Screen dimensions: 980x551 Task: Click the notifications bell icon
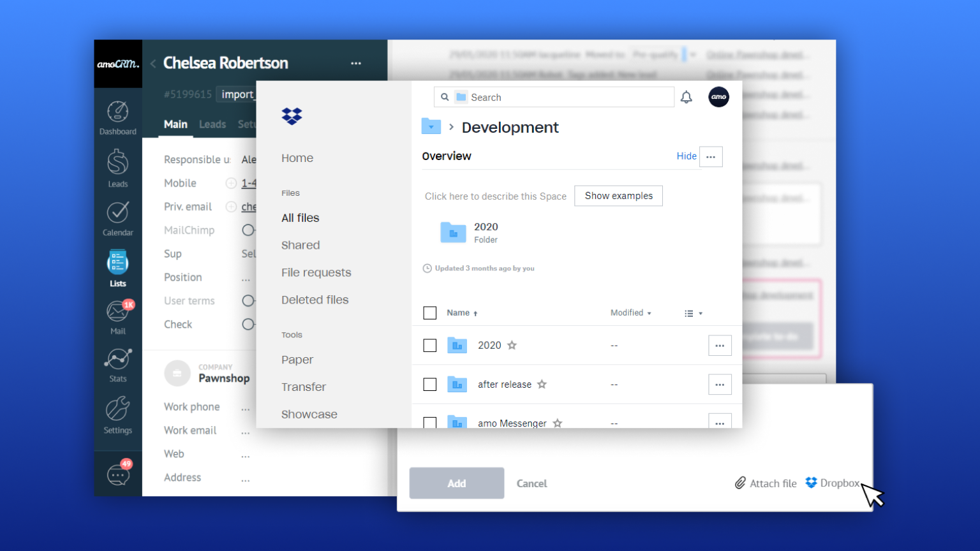pos(686,98)
